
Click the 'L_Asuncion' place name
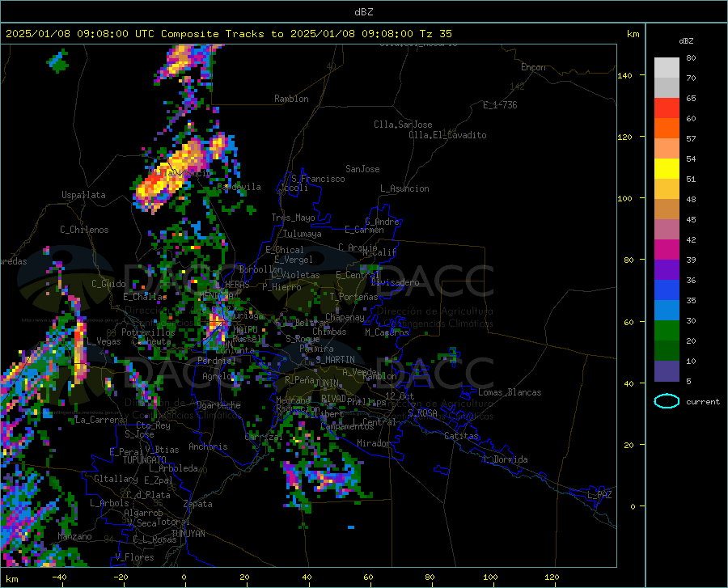point(404,188)
